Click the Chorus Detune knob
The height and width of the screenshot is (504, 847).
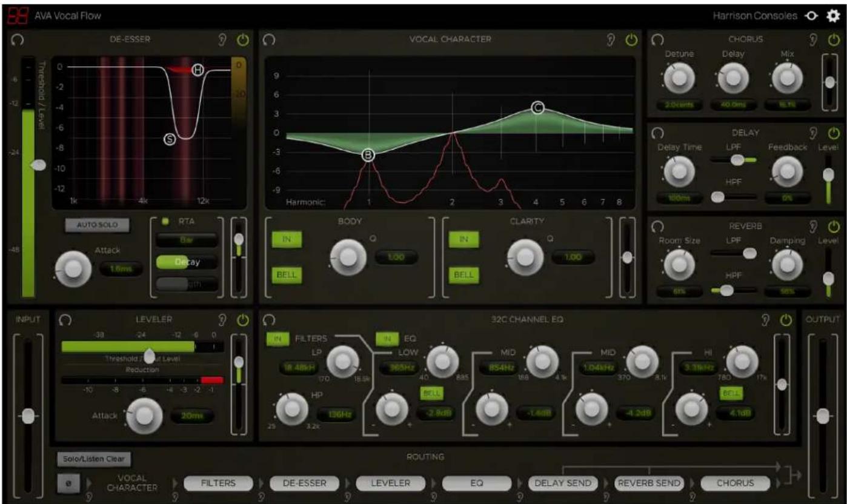tap(679, 77)
